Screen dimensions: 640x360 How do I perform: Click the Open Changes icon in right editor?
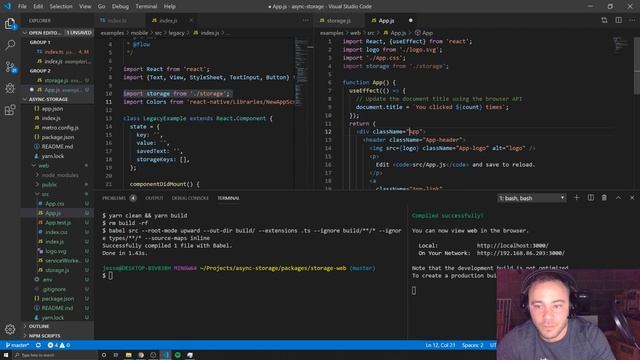pos(604,20)
